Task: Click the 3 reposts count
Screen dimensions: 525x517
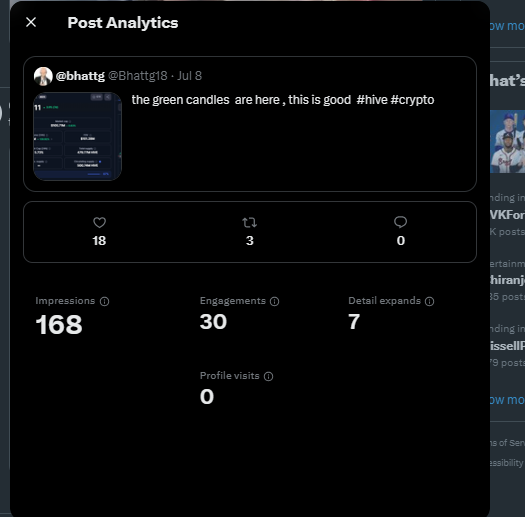Action: 250,240
